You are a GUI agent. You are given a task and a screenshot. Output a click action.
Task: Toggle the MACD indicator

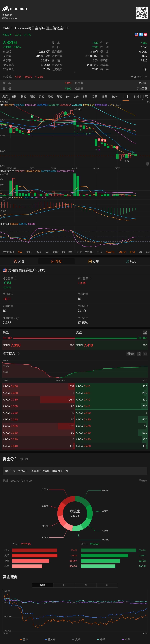tap(122, 252)
